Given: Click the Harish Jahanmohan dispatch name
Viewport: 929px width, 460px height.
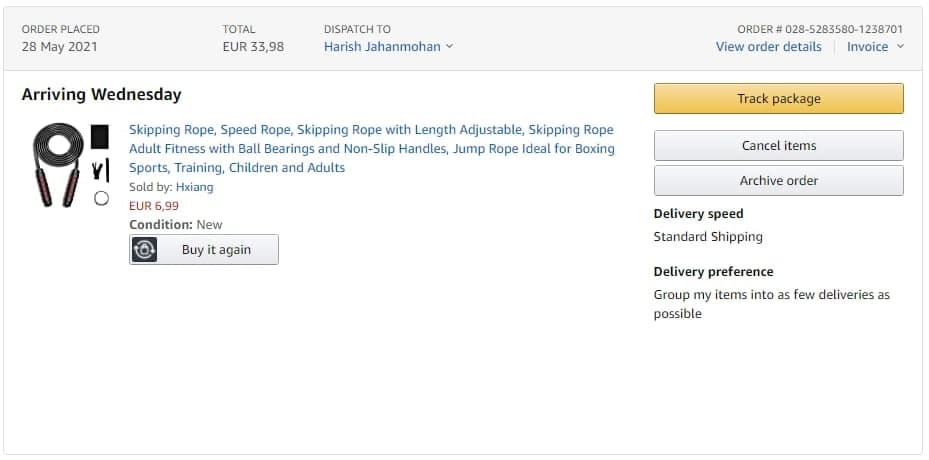Looking at the screenshot, I should [x=382, y=47].
